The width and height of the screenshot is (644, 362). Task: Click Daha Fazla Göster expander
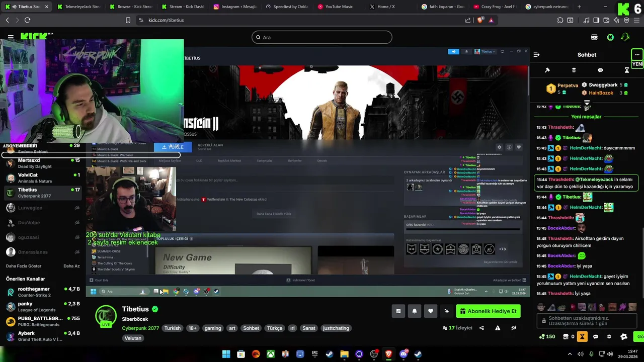[x=24, y=266]
